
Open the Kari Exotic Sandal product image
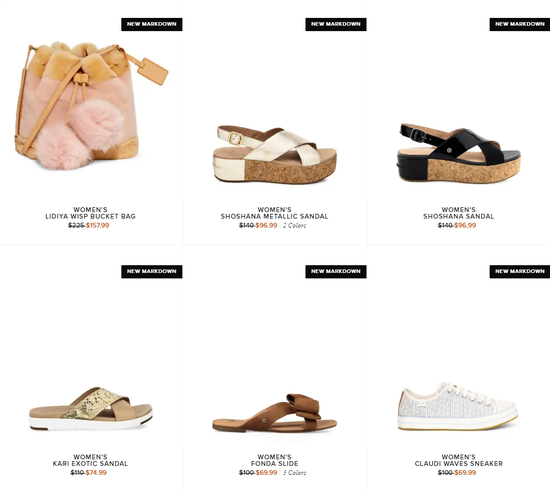click(x=91, y=409)
